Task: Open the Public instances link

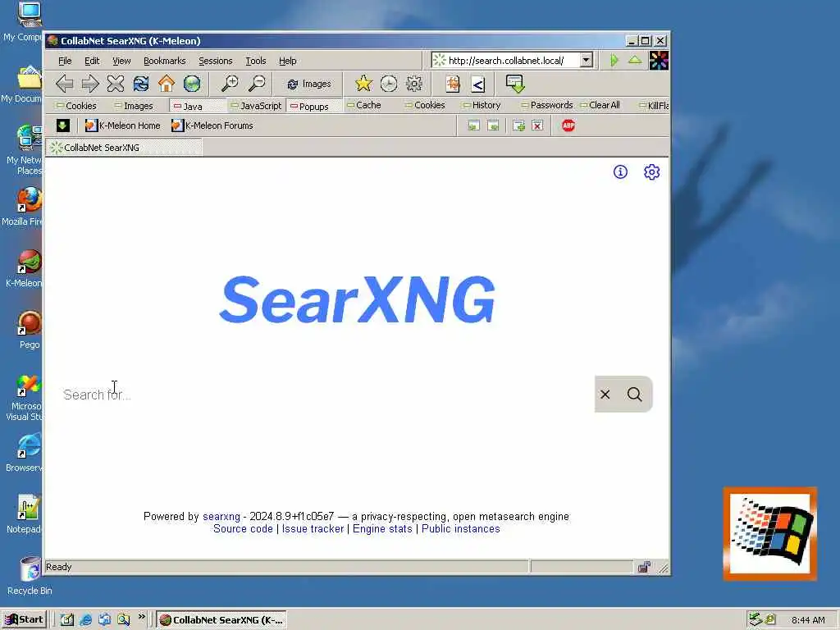Action: (461, 529)
